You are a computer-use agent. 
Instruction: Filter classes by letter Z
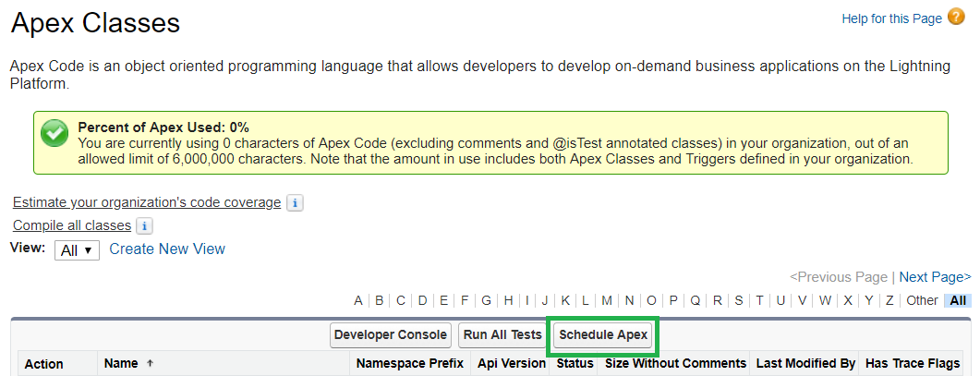[890, 301]
